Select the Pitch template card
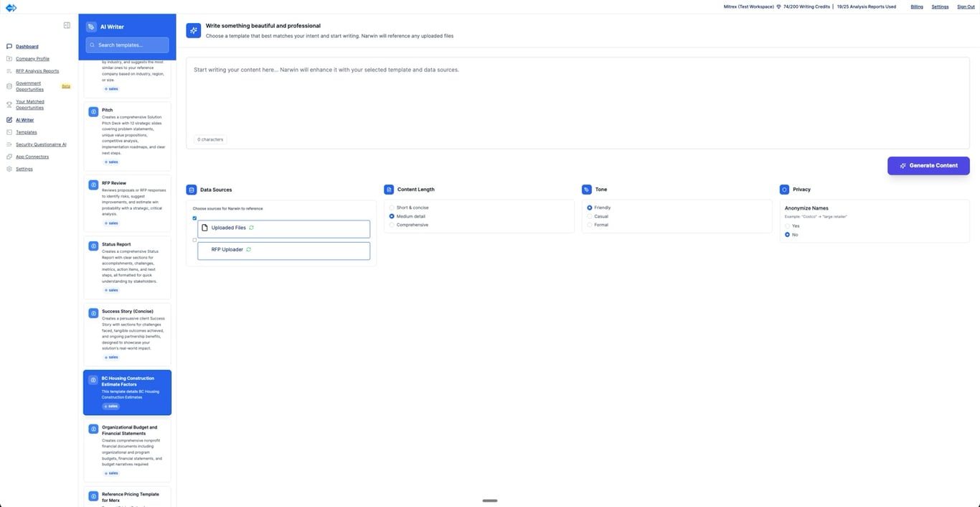 (128, 136)
